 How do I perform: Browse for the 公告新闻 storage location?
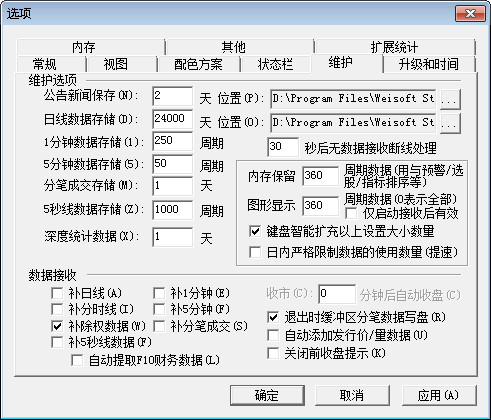(450, 99)
